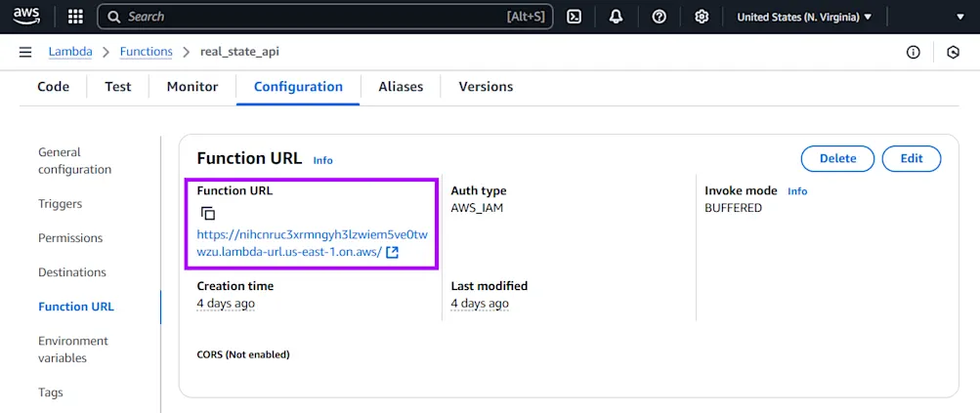The width and height of the screenshot is (980, 413).
Task: Open the info panel circle icon
Action: 914,53
